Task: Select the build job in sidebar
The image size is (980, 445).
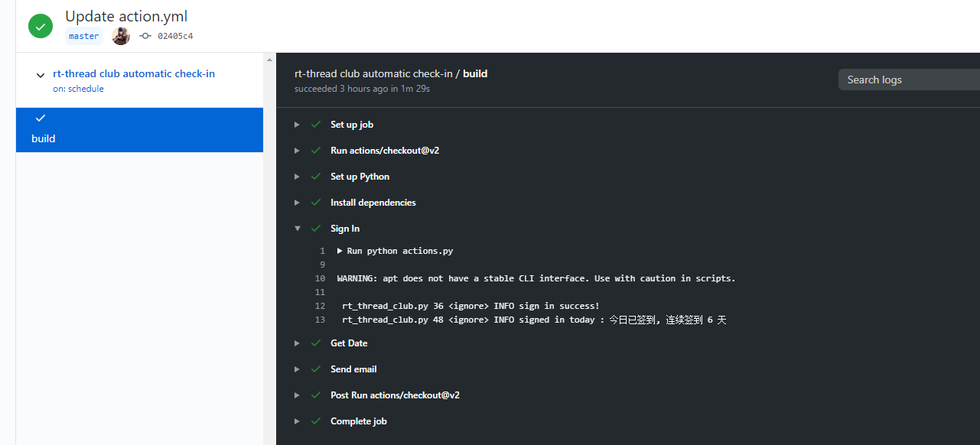Action: [x=139, y=130]
